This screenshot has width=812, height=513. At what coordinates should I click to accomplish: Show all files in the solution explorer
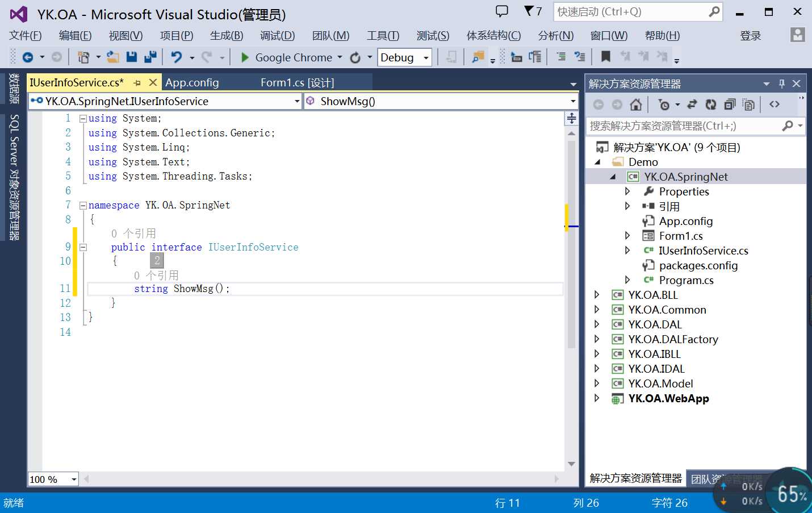click(x=749, y=105)
